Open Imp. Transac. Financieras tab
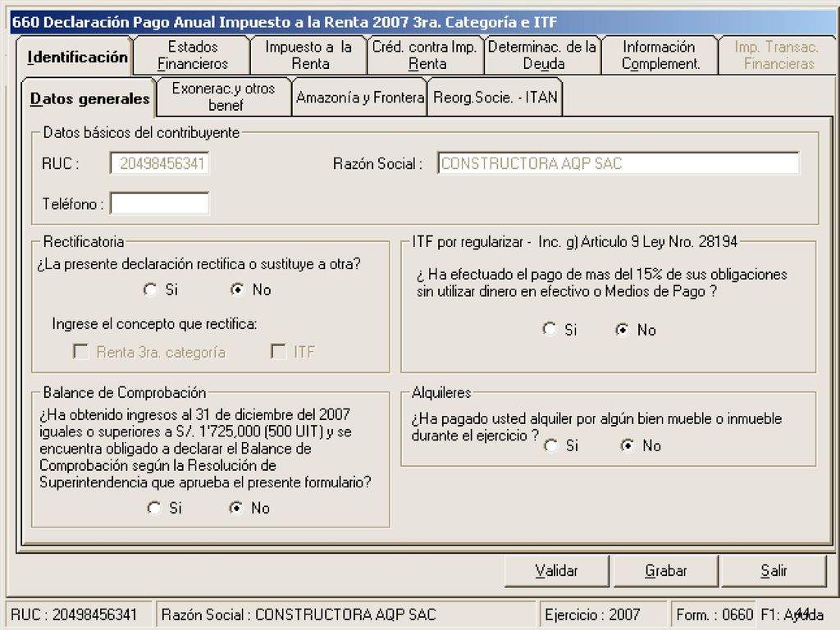 [x=777, y=55]
